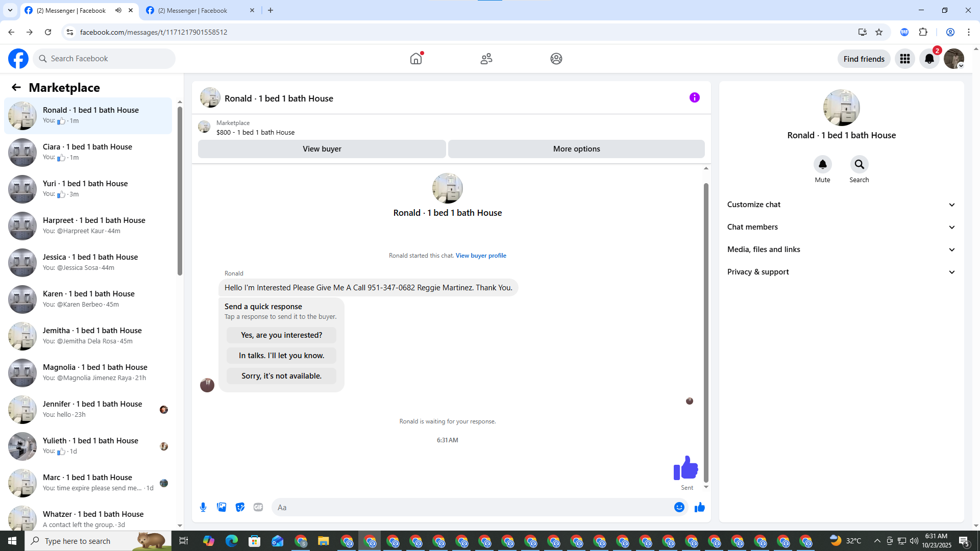The width and height of the screenshot is (980, 551).
Task: Open Facebook menu grid icon
Action: point(904,59)
